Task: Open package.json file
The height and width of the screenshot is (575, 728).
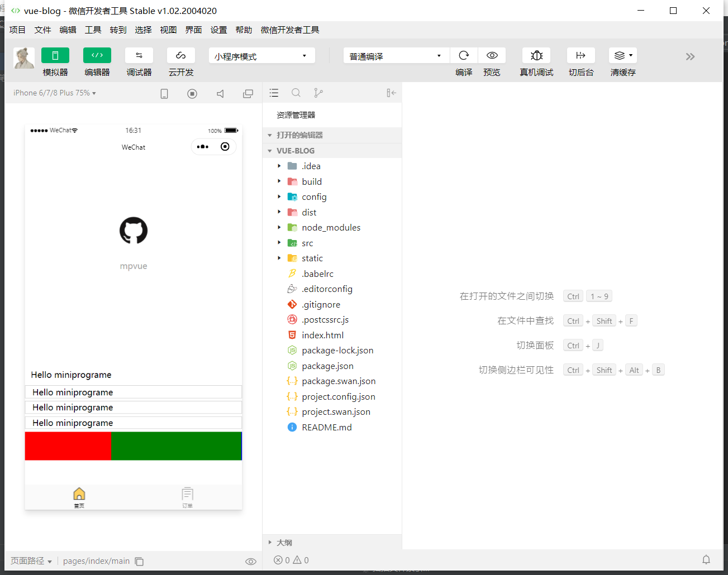Action: [x=327, y=366]
